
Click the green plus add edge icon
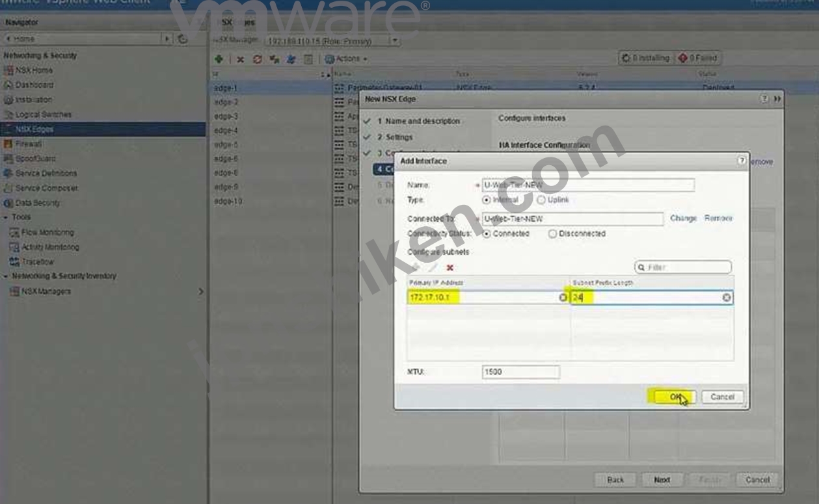coord(219,59)
